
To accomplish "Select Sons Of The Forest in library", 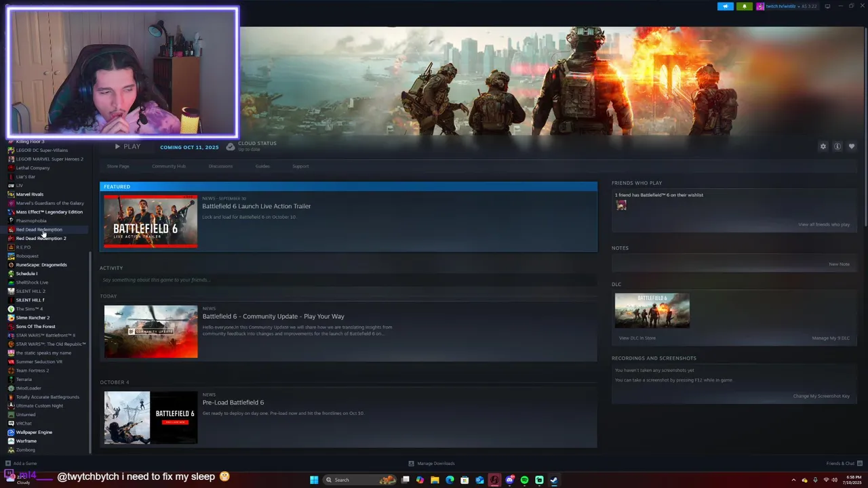I will point(35,327).
